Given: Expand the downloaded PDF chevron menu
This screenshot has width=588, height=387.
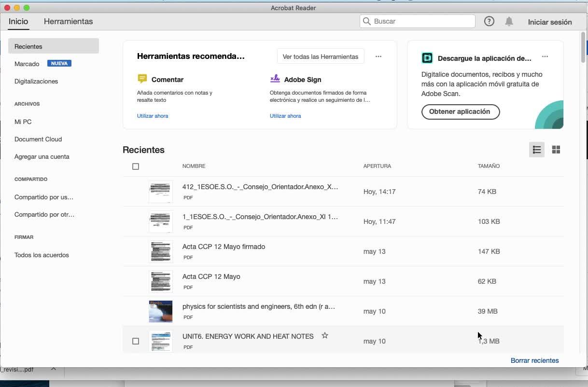Looking at the screenshot, I should 54,369.
